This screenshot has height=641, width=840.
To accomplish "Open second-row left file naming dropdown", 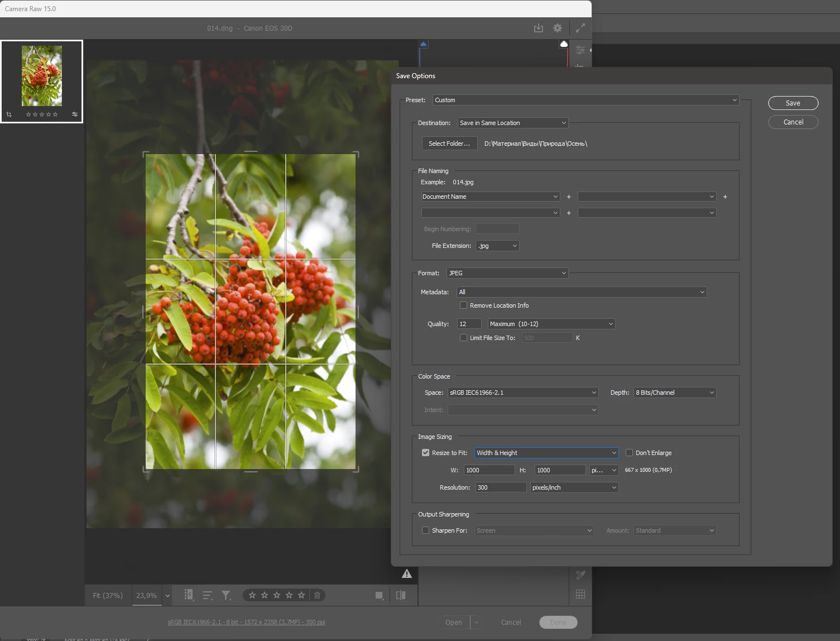I will tap(490, 213).
